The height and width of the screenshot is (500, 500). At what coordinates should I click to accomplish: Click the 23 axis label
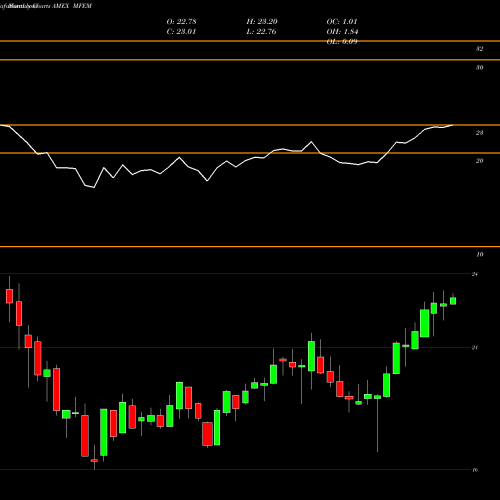479,133
